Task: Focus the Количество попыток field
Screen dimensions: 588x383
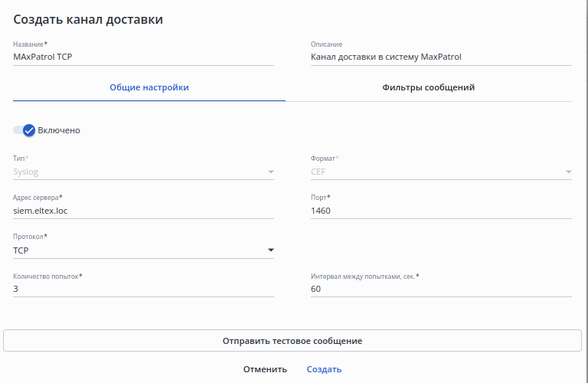Action: (143, 289)
